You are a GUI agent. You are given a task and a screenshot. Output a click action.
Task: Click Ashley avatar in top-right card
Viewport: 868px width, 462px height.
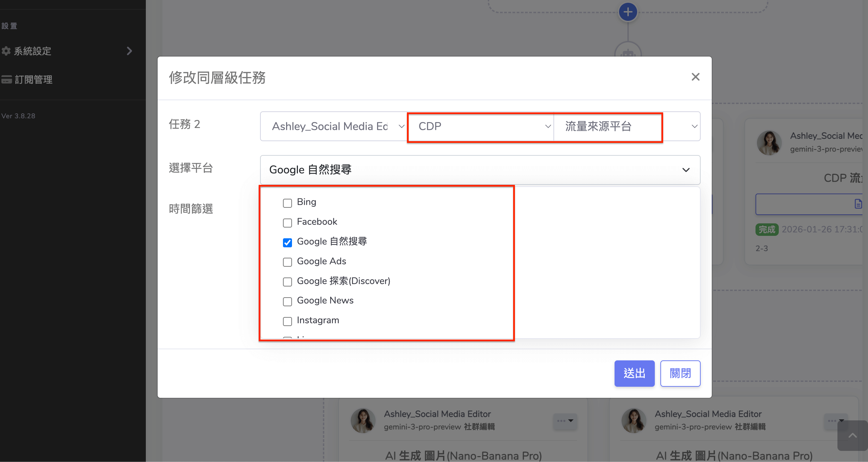(x=769, y=142)
